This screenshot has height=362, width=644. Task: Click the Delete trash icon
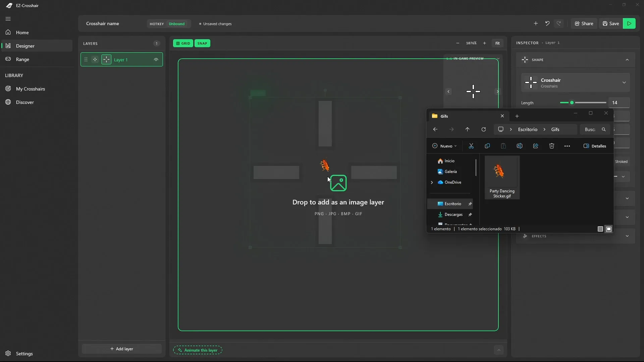[x=552, y=146]
